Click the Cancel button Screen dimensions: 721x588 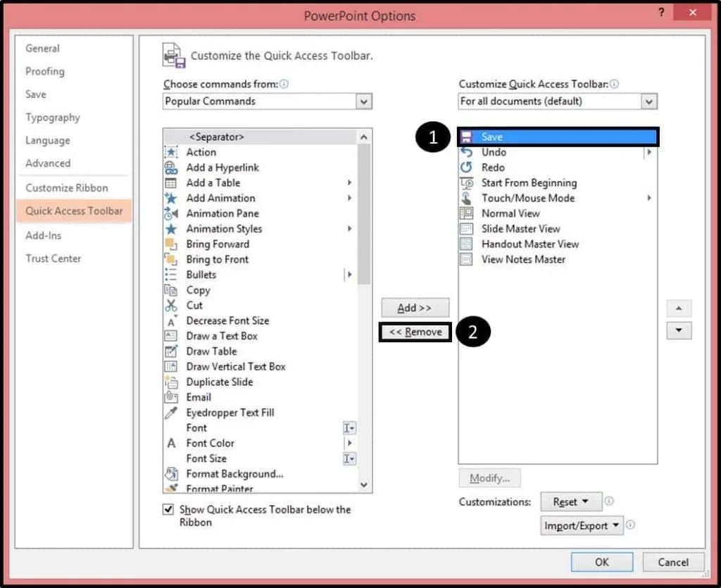[673, 562]
